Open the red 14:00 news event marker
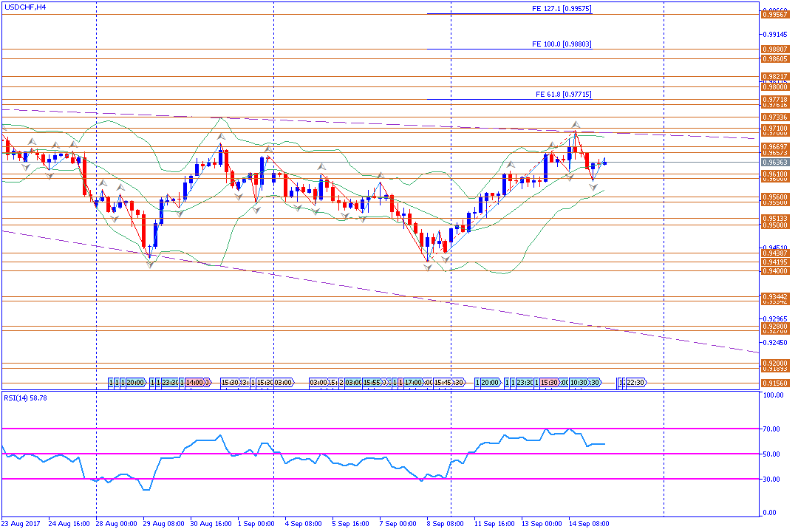This screenshot has height=532, width=798. [197, 382]
